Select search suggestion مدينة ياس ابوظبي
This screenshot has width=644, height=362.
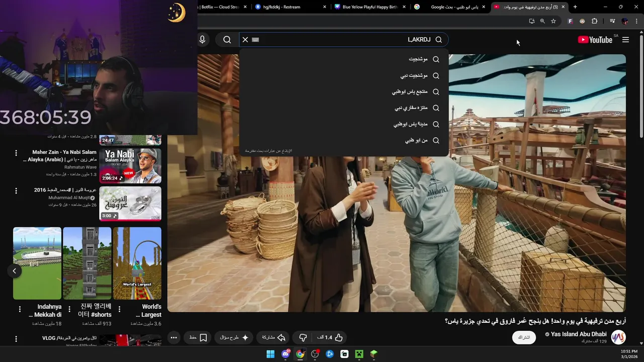(344, 124)
